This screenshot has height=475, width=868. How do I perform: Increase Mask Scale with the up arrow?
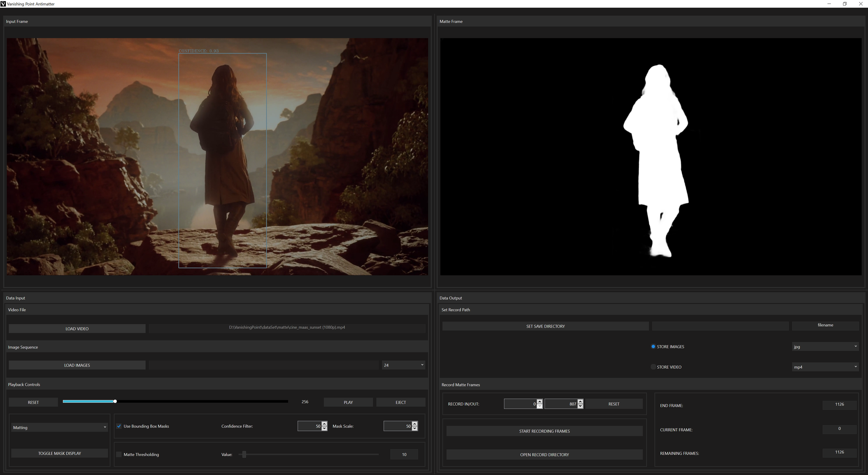coord(415,424)
